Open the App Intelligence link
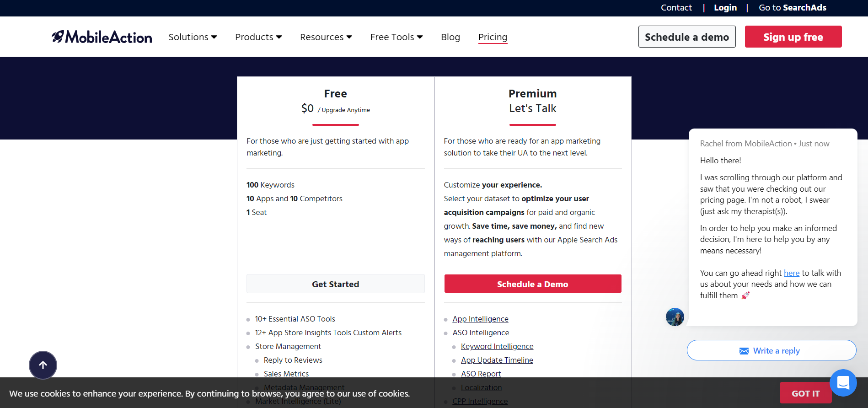This screenshot has height=408, width=868. click(x=480, y=319)
